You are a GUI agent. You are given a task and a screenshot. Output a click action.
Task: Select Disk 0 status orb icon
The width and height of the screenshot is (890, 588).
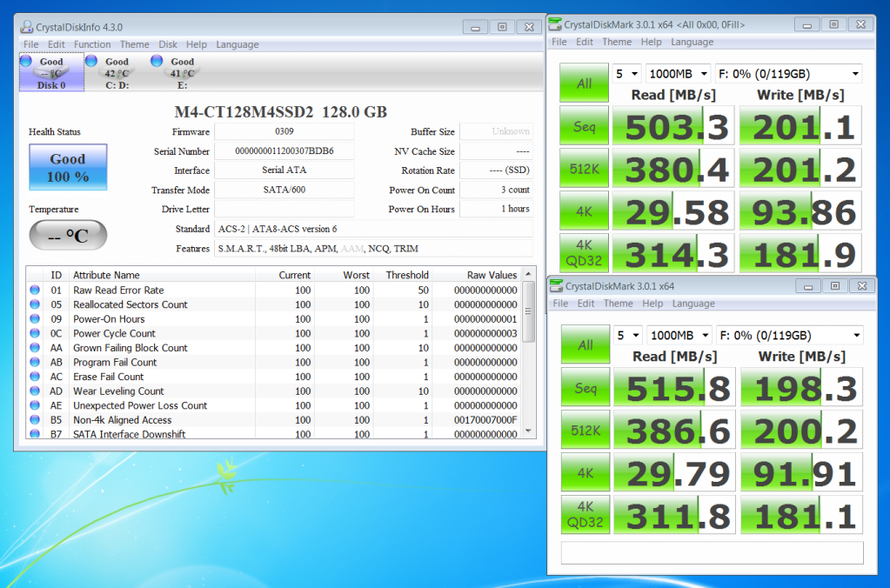pos(26,61)
